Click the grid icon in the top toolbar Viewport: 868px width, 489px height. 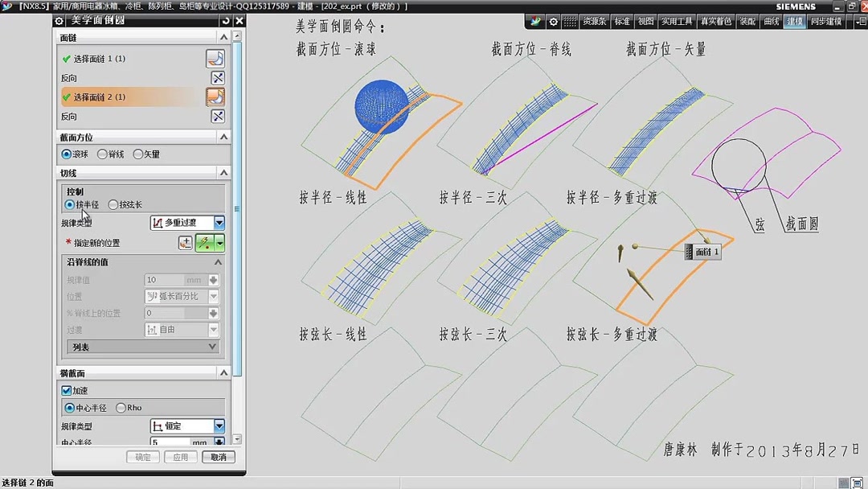coord(570,22)
